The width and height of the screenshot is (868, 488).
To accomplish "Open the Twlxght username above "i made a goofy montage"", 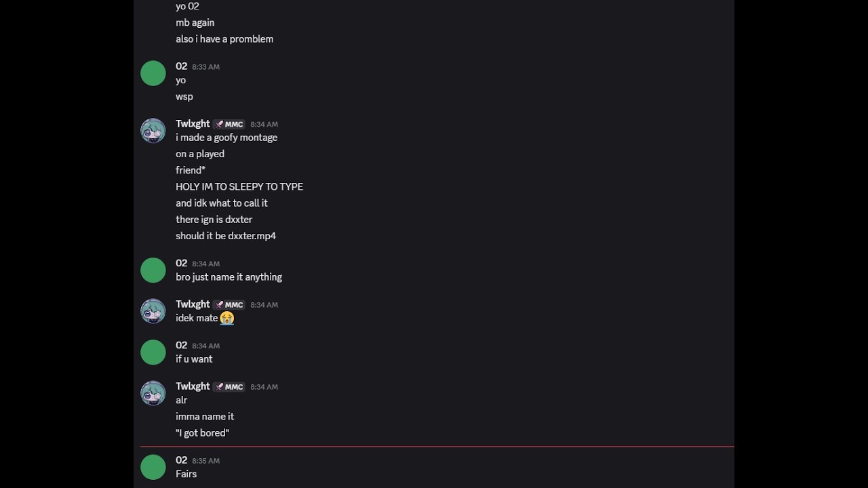I will pyautogui.click(x=193, y=123).
